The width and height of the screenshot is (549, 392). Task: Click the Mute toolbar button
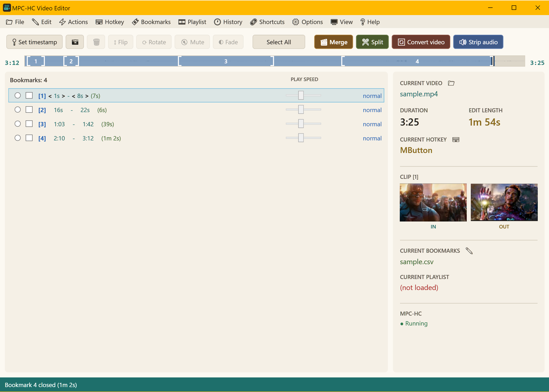(x=192, y=42)
